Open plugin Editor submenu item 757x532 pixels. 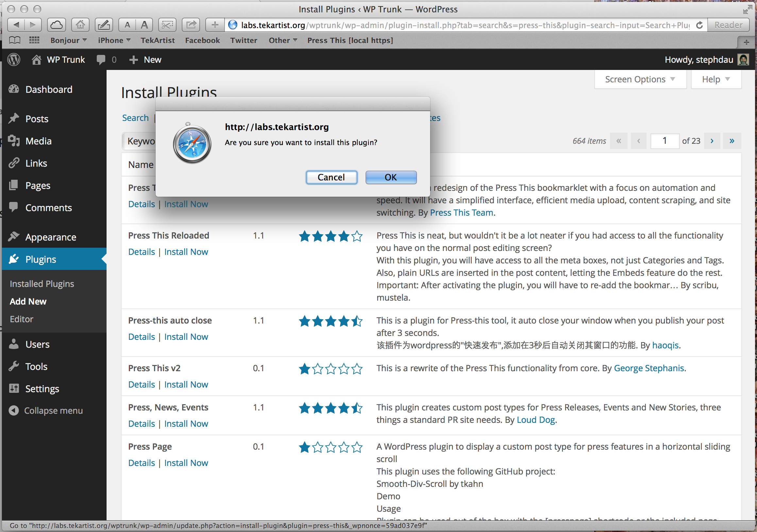[22, 319]
